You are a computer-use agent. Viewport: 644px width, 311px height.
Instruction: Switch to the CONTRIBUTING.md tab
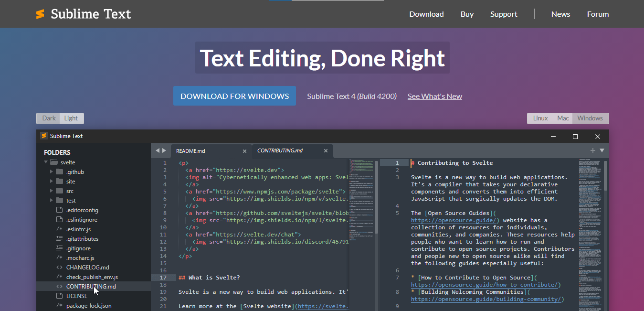(x=292, y=151)
